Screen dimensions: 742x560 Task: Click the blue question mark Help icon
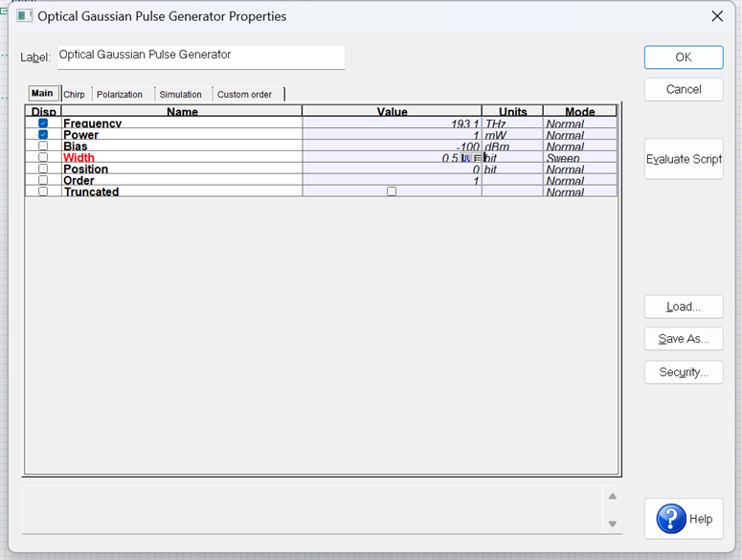(671, 519)
